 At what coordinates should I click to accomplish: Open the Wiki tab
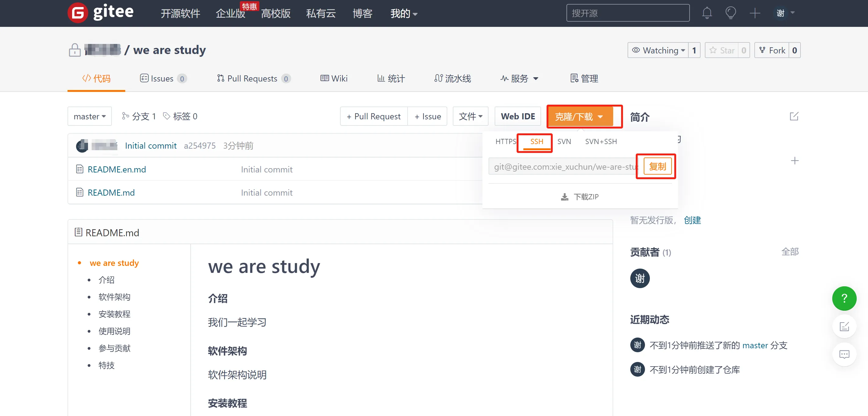334,78
